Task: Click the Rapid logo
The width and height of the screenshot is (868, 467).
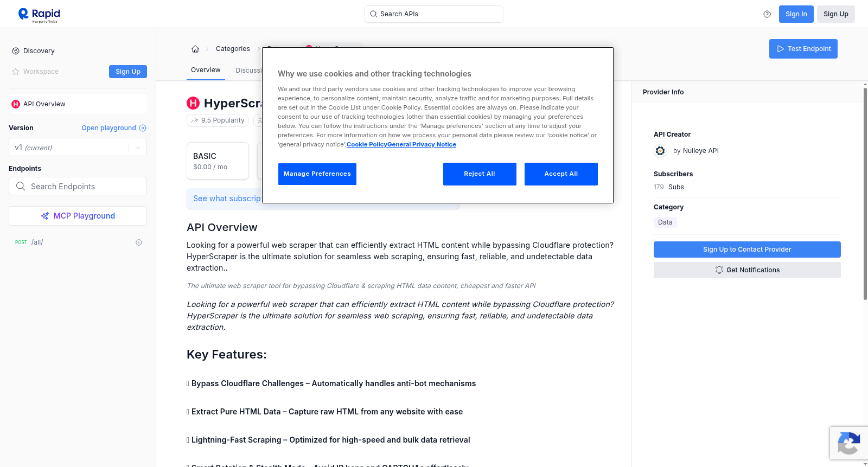Action: [x=39, y=15]
